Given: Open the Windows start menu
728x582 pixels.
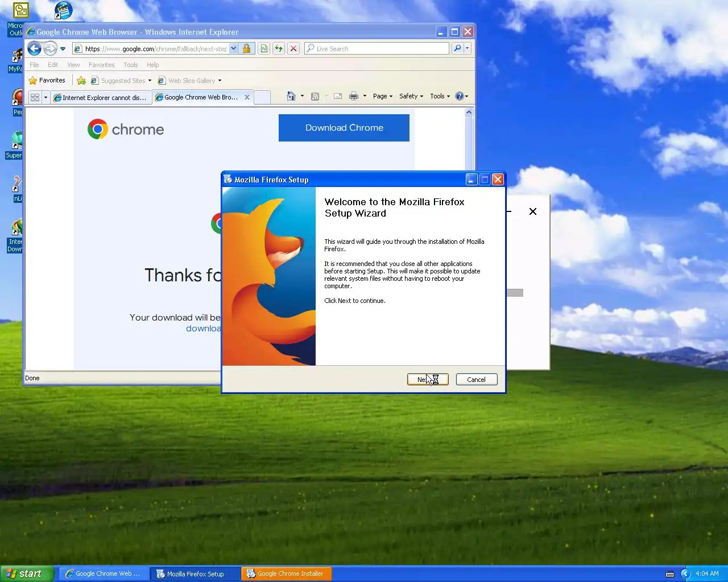Looking at the screenshot, I should pos(27,573).
